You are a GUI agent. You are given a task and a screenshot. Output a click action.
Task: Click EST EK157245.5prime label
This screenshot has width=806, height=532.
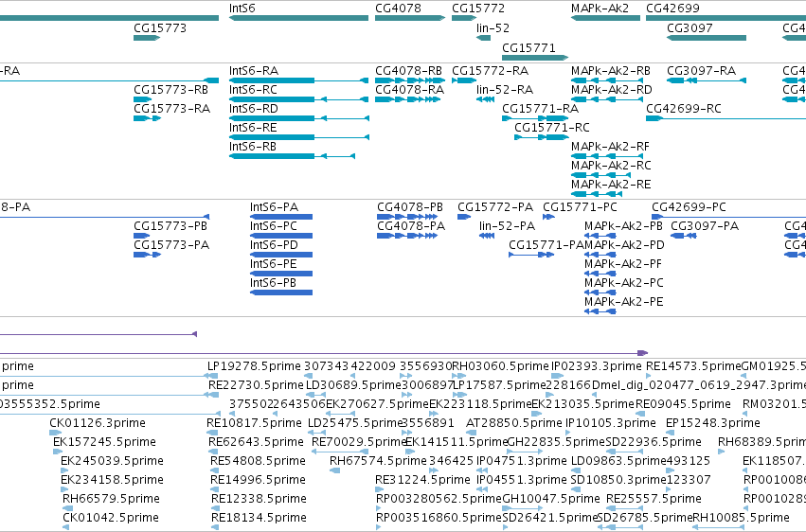click(x=104, y=443)
